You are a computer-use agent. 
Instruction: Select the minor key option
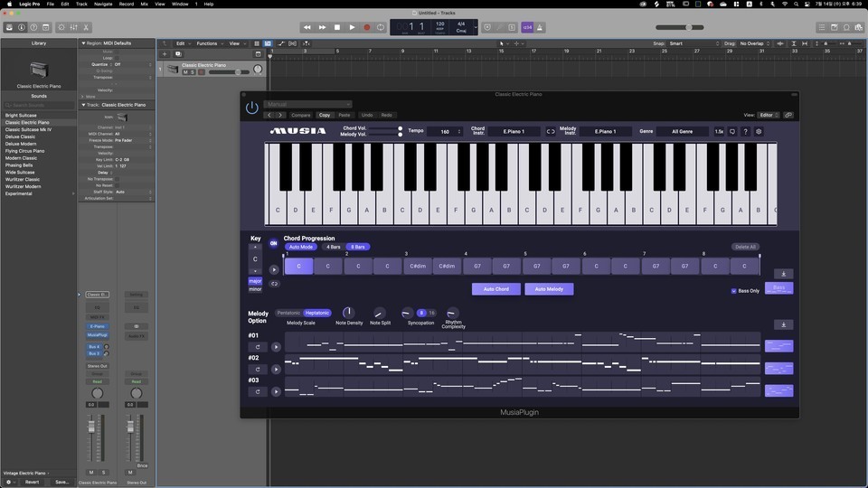tap(255, 289)
